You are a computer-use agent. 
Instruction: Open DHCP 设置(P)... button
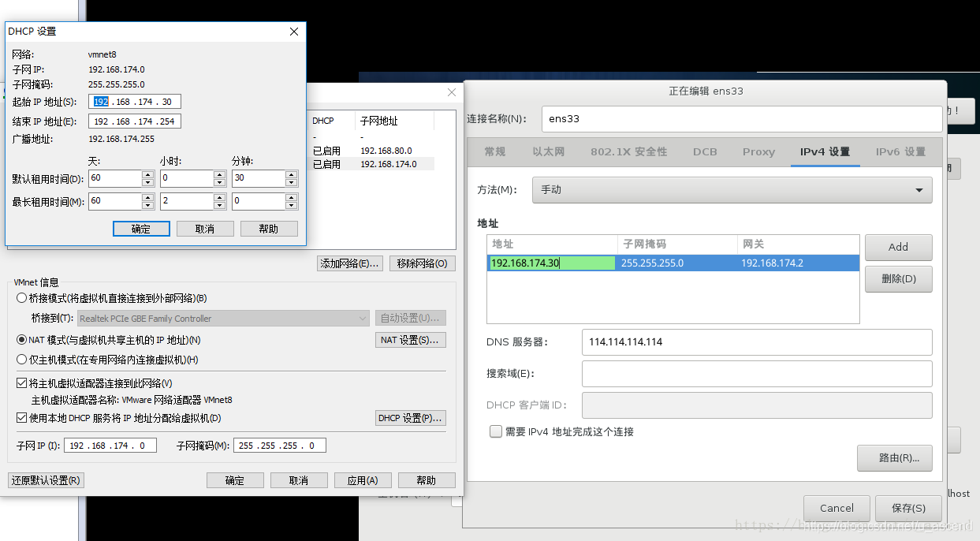click(411, 418)
